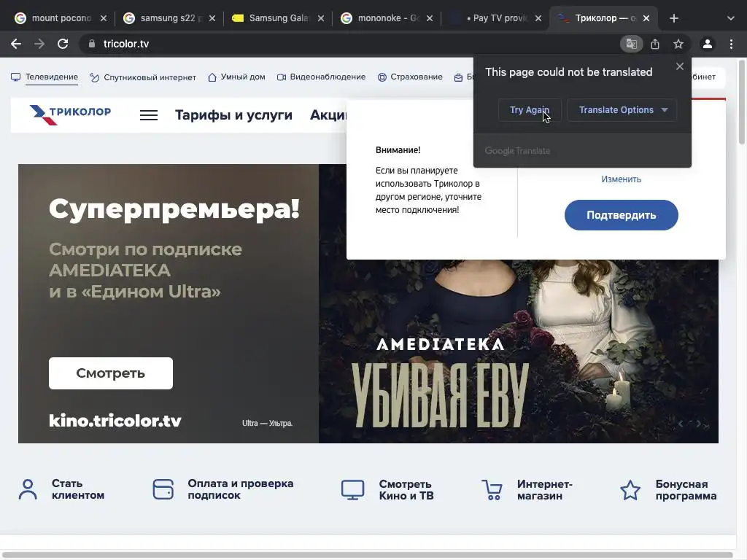
Task: Click the banner previous slide arrow
Action: click(x=681, y=424)
